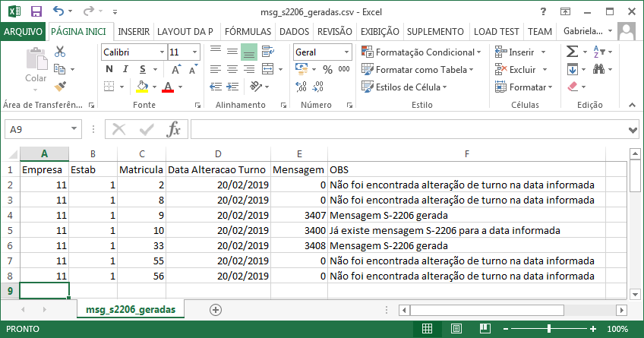The width and height of the screenshot is (644, 338).
Task: Switch to the INSERIR tab
Action: coord(134,32)
